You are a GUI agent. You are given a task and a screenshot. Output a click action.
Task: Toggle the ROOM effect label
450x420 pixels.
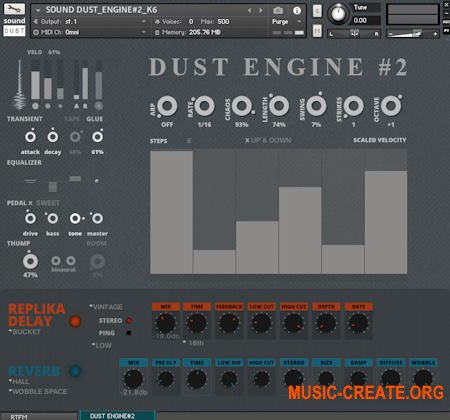pos(97,244)
